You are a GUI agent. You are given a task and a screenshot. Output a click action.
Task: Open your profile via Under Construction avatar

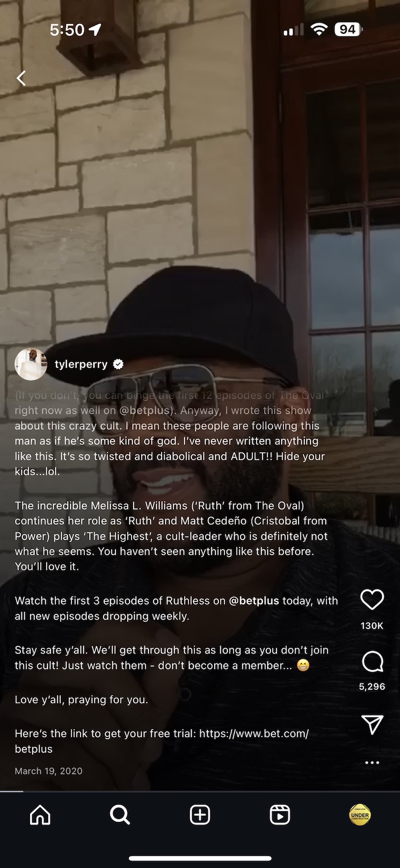360,815
